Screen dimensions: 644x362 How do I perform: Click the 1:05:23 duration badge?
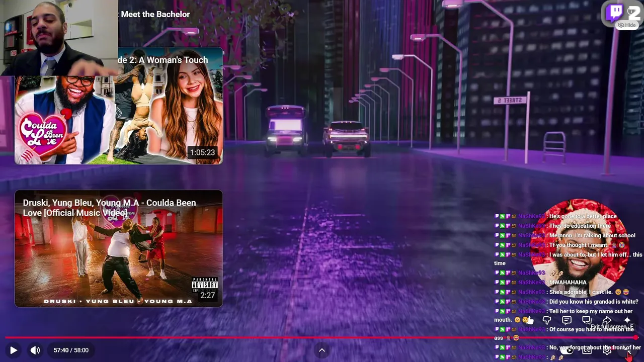click(202, 152)
